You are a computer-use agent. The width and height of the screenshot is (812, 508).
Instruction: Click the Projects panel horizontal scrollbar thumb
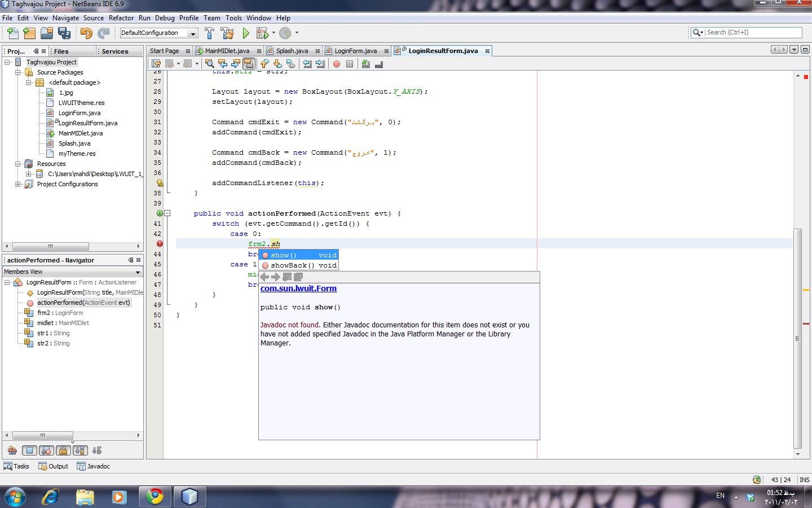click(x=51, y=246)
